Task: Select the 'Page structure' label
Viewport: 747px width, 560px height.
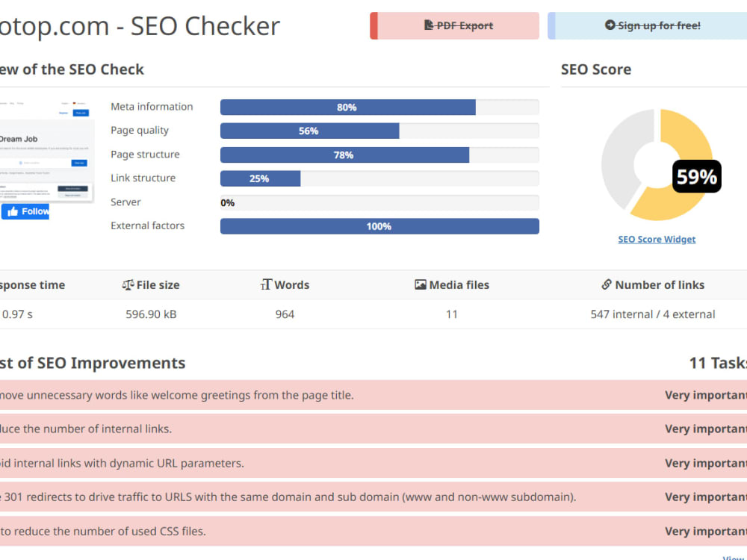Action: [145, 155]
